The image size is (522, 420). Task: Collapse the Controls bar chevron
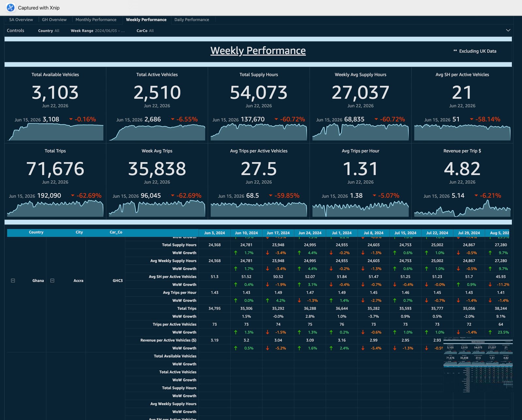508,30
